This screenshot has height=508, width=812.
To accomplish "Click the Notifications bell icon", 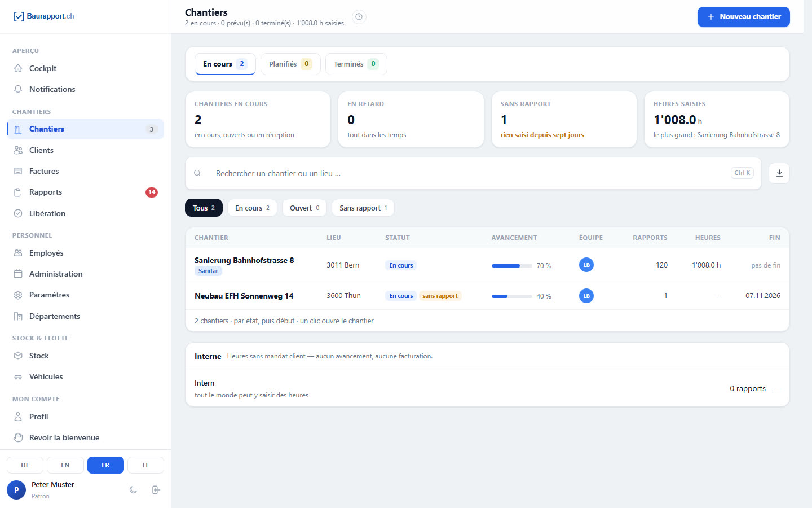I will (18, 89).
